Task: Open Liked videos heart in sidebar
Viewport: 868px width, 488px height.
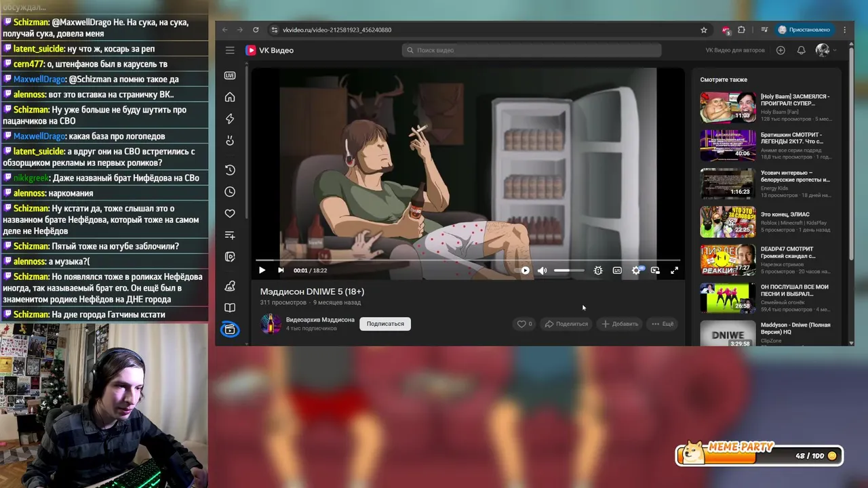Action: 230,213
